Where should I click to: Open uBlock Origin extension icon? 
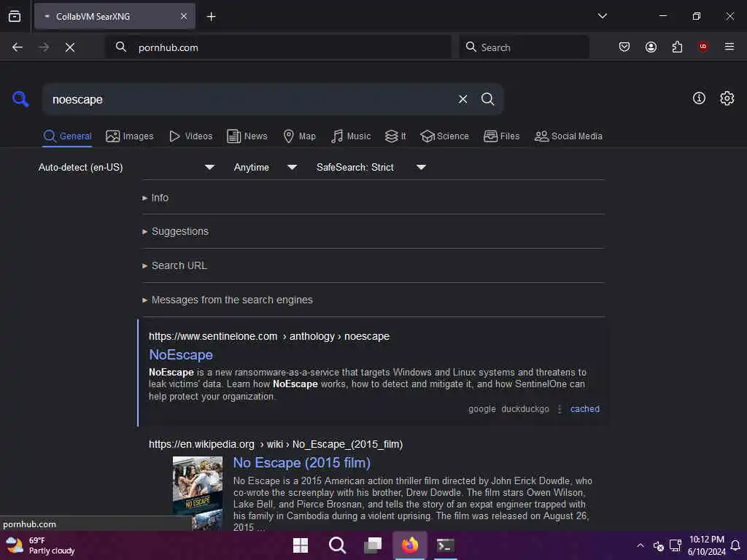(703, 46)
